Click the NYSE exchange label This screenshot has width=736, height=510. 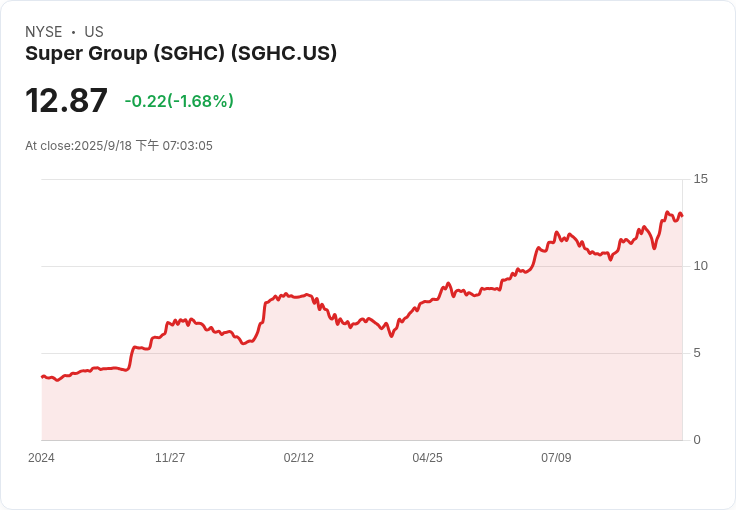coord(43,32)
